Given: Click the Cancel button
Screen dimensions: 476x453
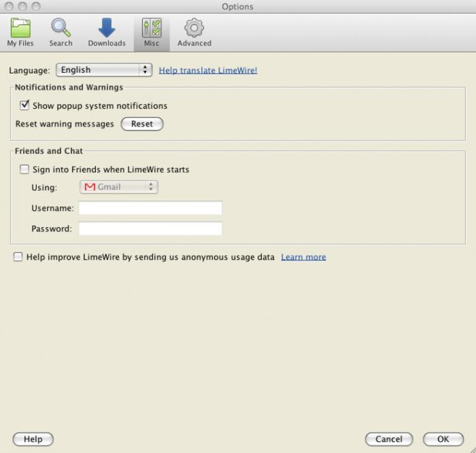Looking at the screenshot, I should click(389, 439).
